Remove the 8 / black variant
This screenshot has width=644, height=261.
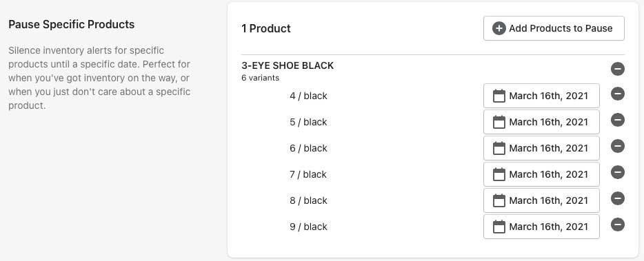[618, 198]
